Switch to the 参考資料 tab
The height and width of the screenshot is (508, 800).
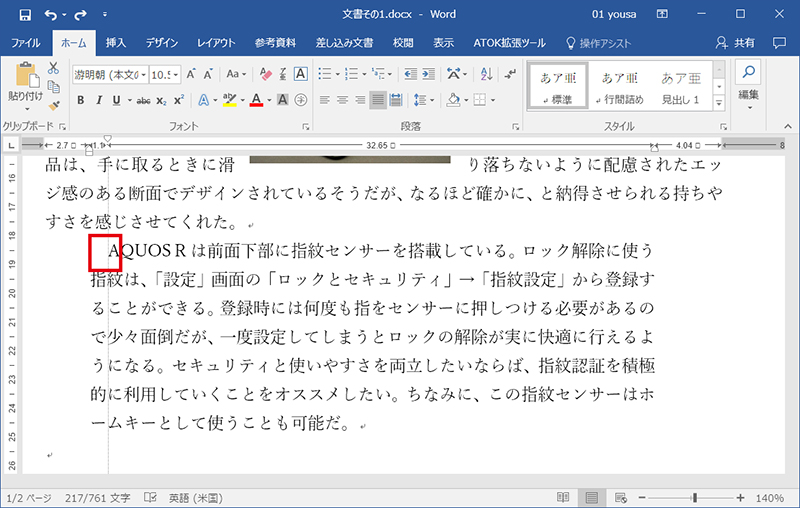pyautogui.click(x=275, y=43)
